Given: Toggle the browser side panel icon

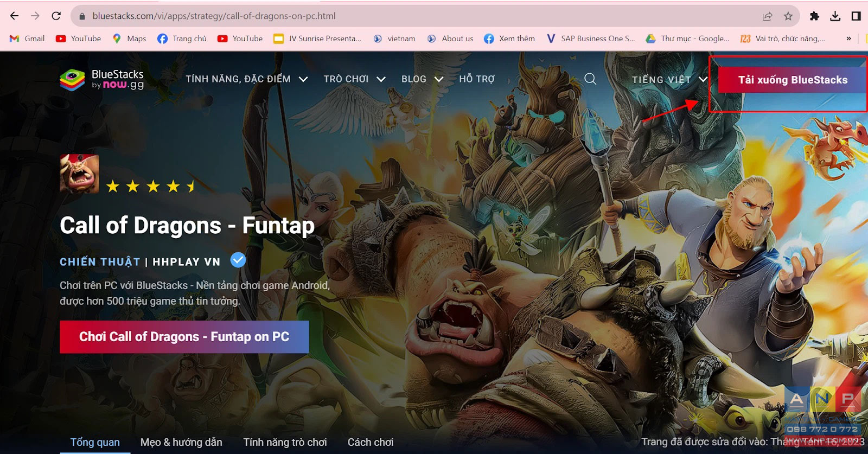Looking at the screenshot, I should (856, 16).
